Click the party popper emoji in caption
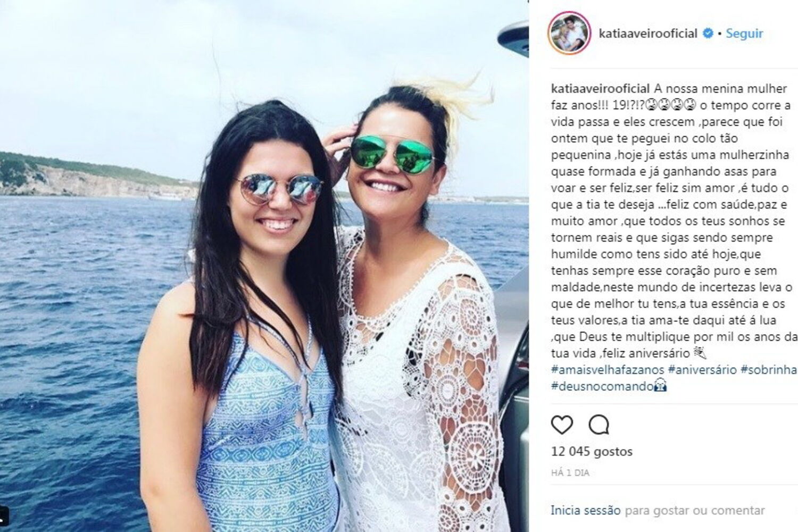 click(700, 353)
